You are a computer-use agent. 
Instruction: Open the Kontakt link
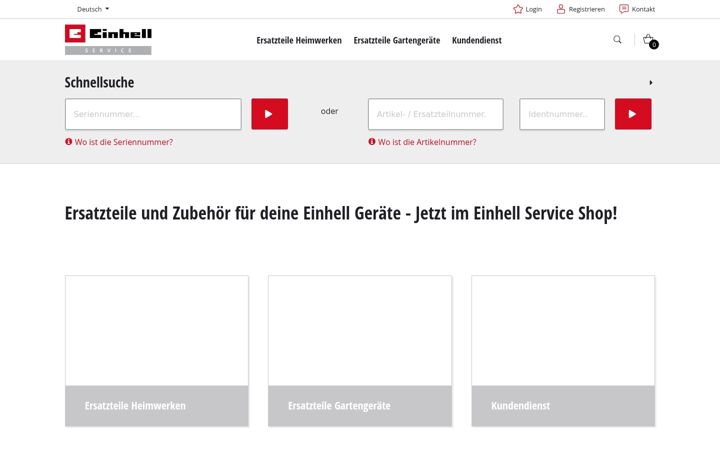pos(643,9)
